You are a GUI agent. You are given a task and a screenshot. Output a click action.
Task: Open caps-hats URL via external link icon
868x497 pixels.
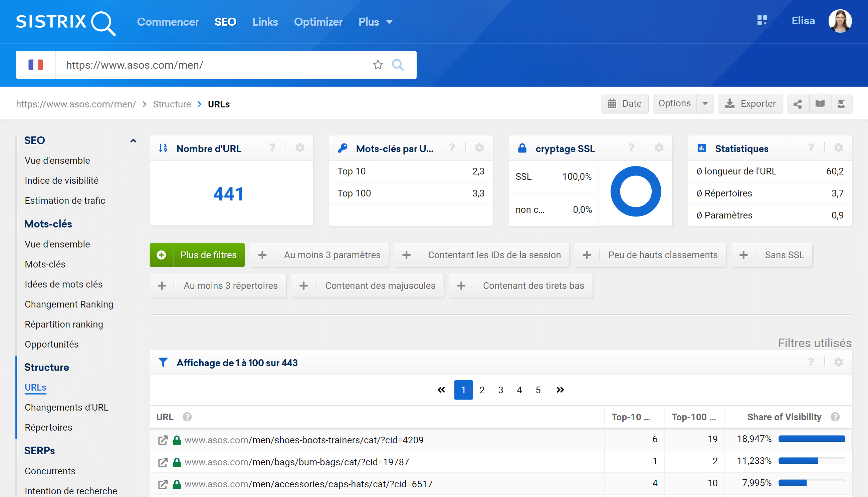(x=163, y=484)
